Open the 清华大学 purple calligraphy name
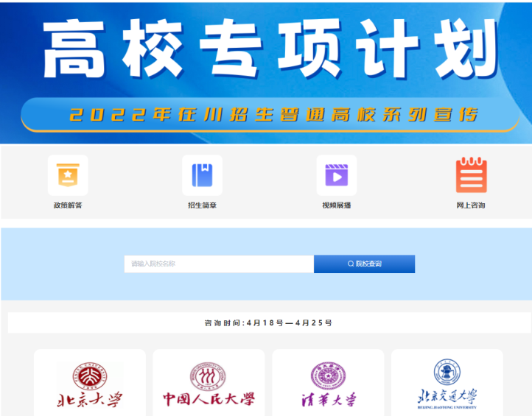This screenshot has height=416, width=532. tap(328, 400)
